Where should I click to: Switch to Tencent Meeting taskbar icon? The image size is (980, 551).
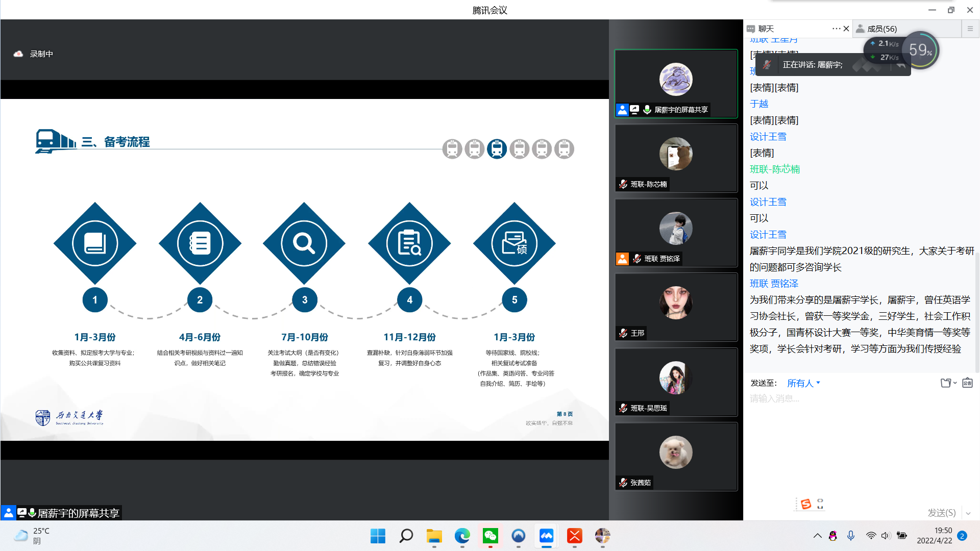pyautogui.click(x=547, y=536)
